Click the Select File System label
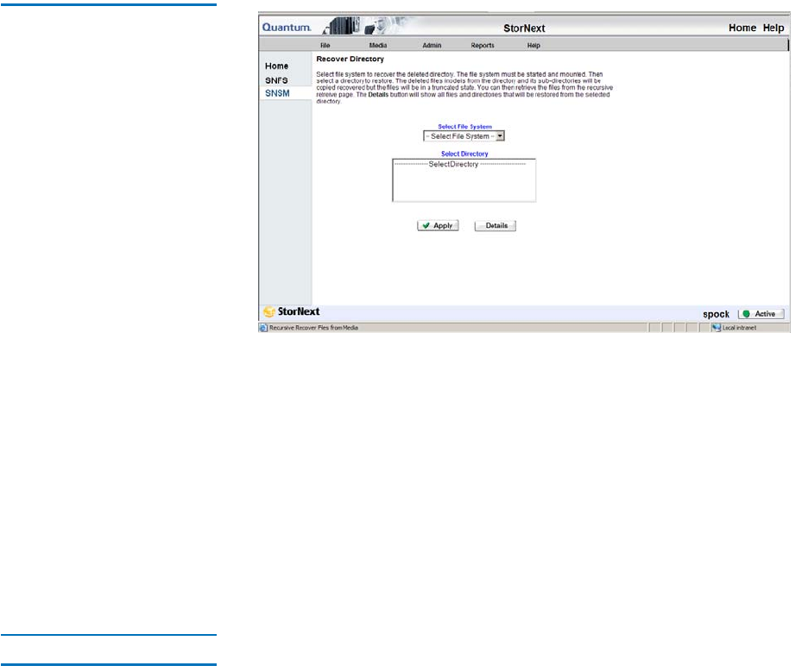Image resolution: width=808 pixels, height=672 pixels. (464, 126)
